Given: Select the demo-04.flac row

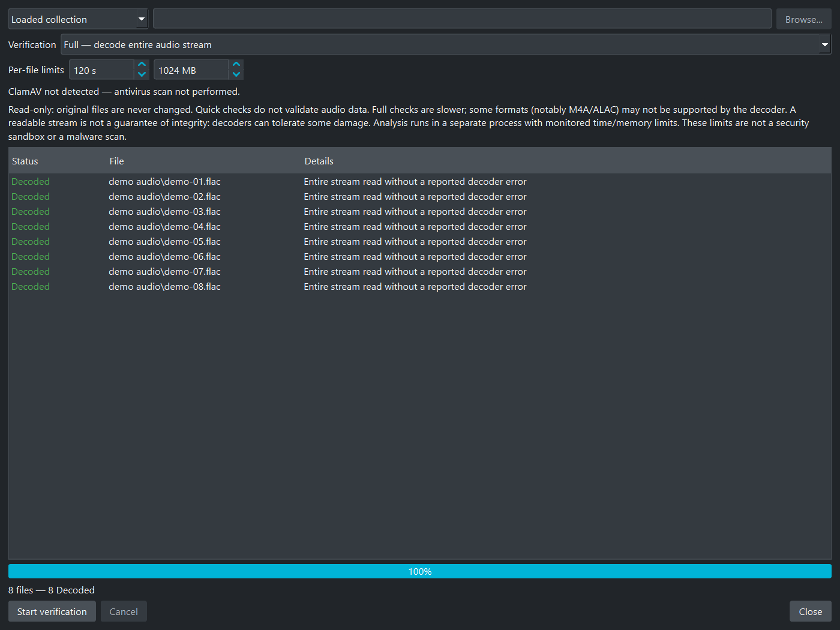Looking at the screenshot, I should tap(420, 226).
